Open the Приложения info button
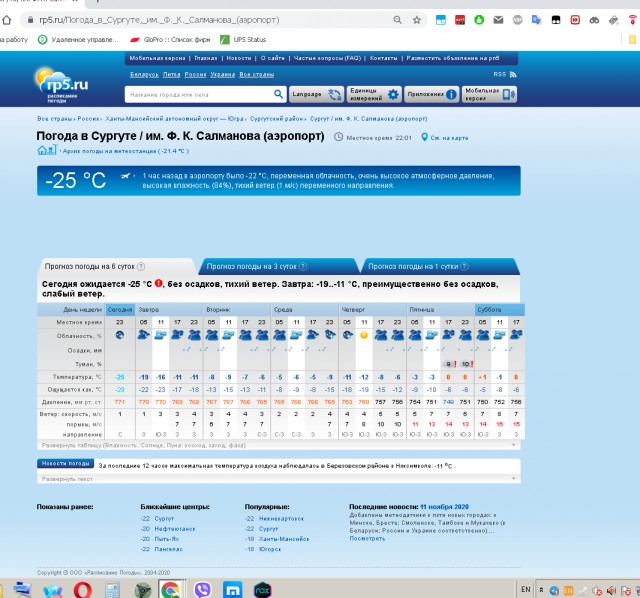This screenshot has width=640, height=598. point(432,94)
